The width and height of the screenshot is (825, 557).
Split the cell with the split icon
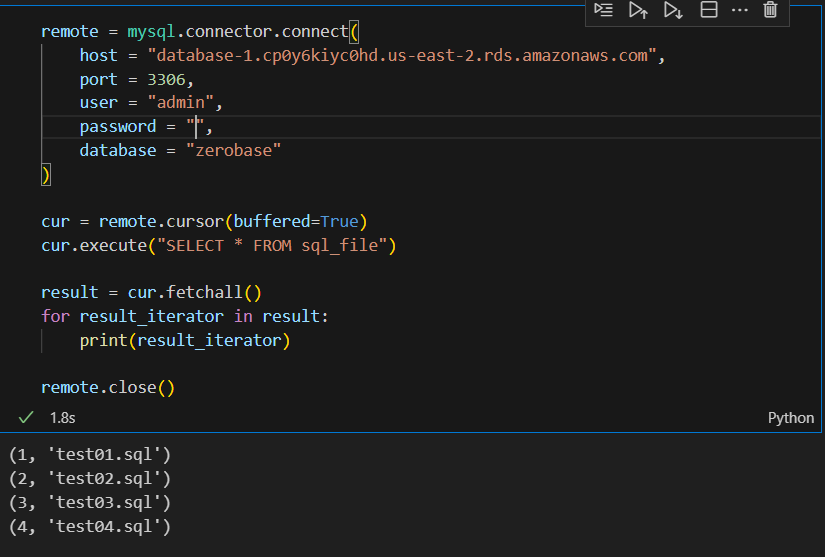(x=709, y=10)
